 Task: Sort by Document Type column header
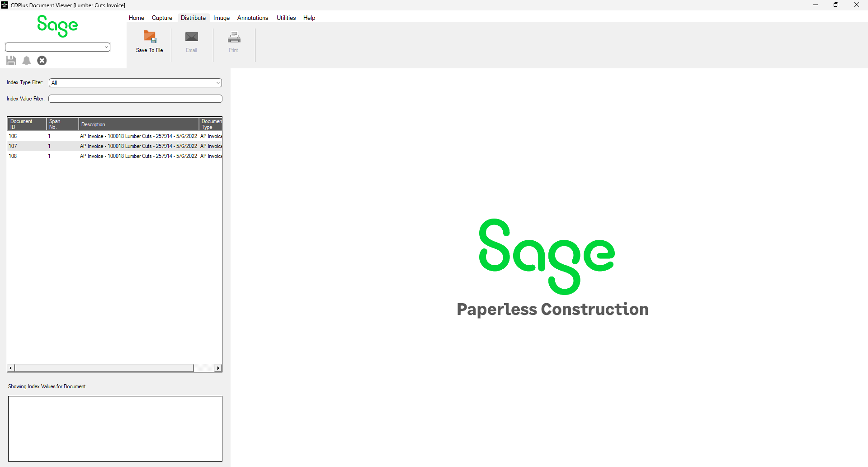pos(211,124)
